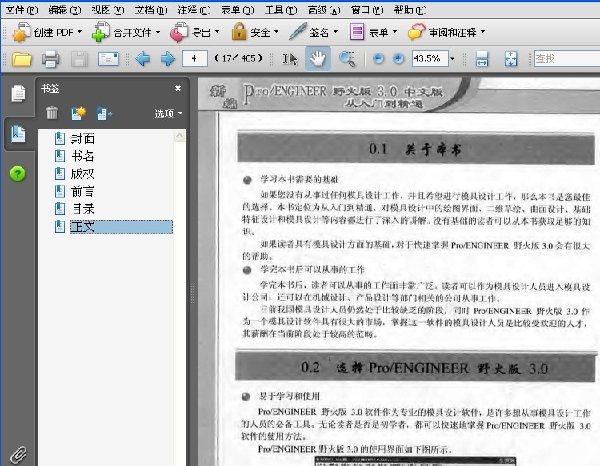Open the 帮助 (Help) menu

pyautogui.click(x=410, y=10)
